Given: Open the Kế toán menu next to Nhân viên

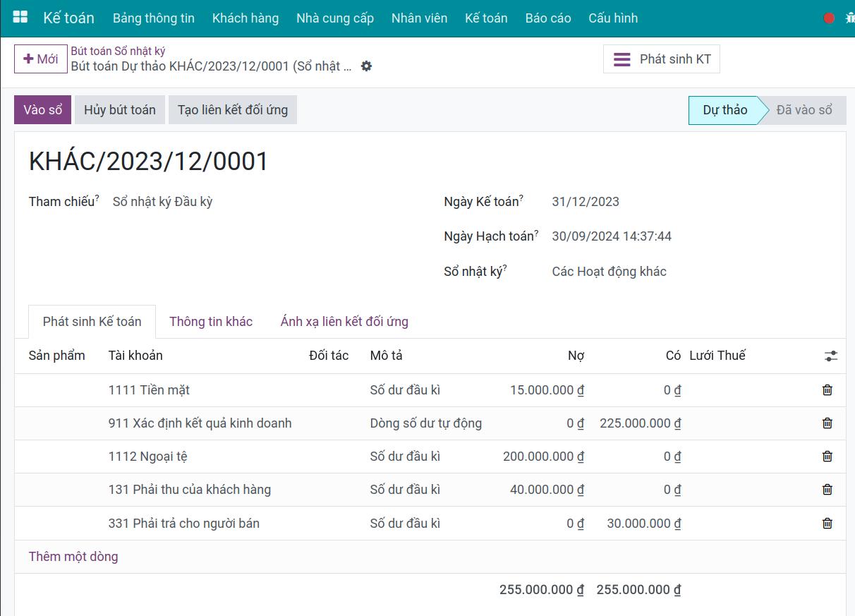Looking at the screenshot, I should click(486, 18).
